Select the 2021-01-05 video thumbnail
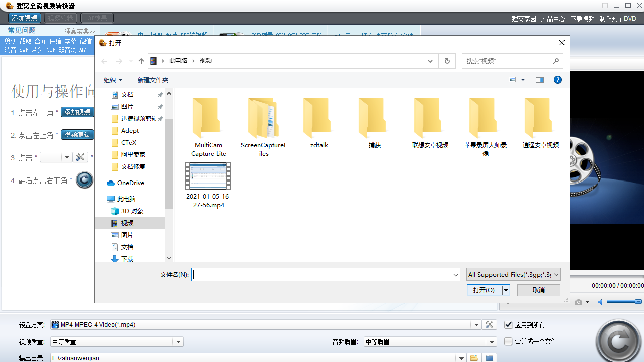The width and height of the screenshot is (644, 362). click(208, 176)
